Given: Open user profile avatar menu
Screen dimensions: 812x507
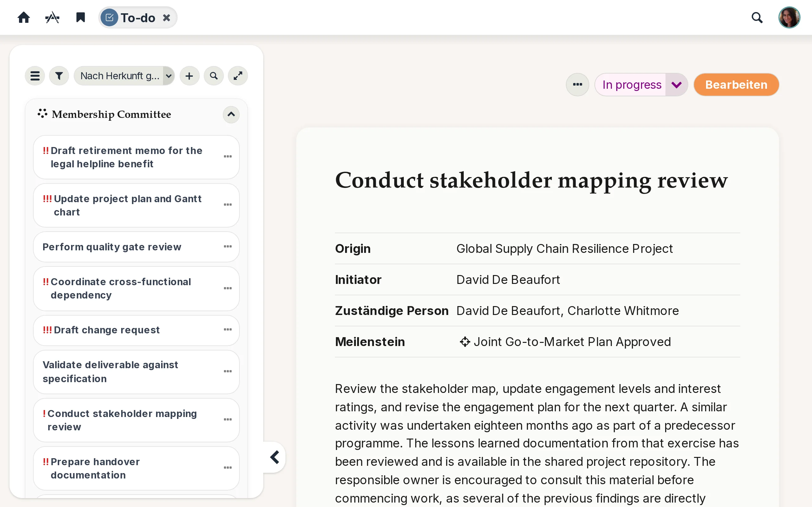Looking at the screenshot, I should coord(789,17).
